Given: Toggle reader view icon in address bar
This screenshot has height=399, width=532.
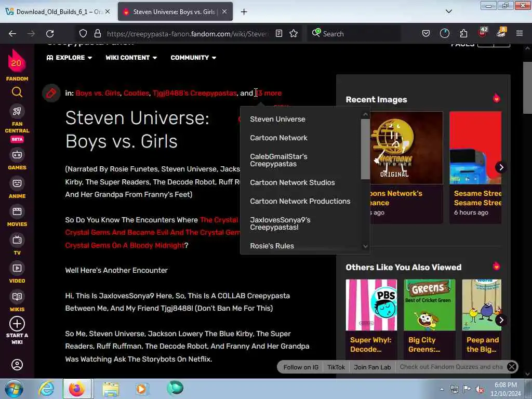Looking at the screenshot, I should (x=279, y=33).
